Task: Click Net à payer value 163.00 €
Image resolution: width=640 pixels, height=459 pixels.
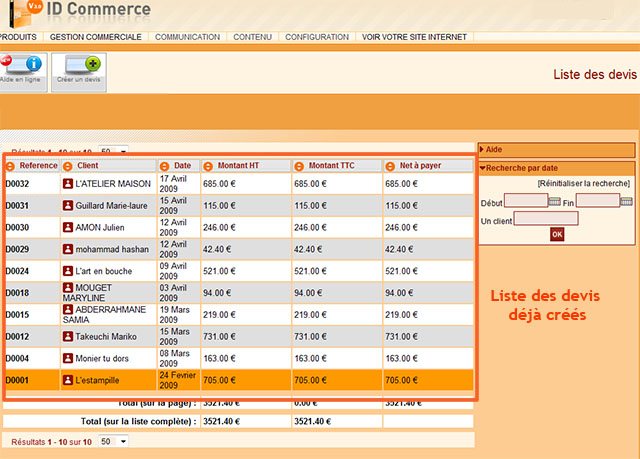Action: click(x=401, y=359)
